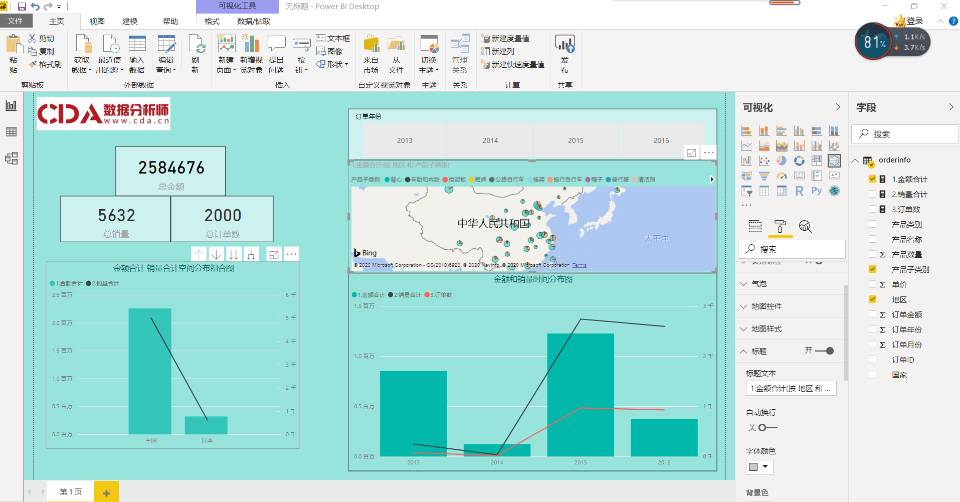Select 2015 in the year slicer

point(576,140)
